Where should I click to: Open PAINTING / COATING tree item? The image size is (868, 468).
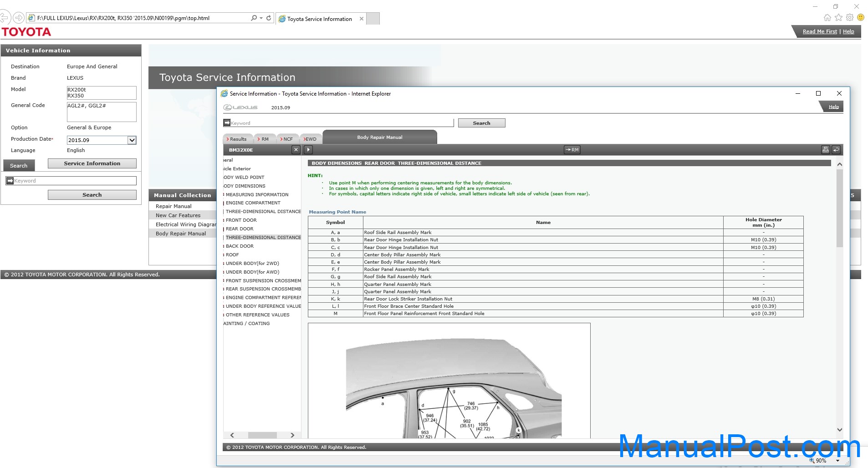click(x=246, y=323)
